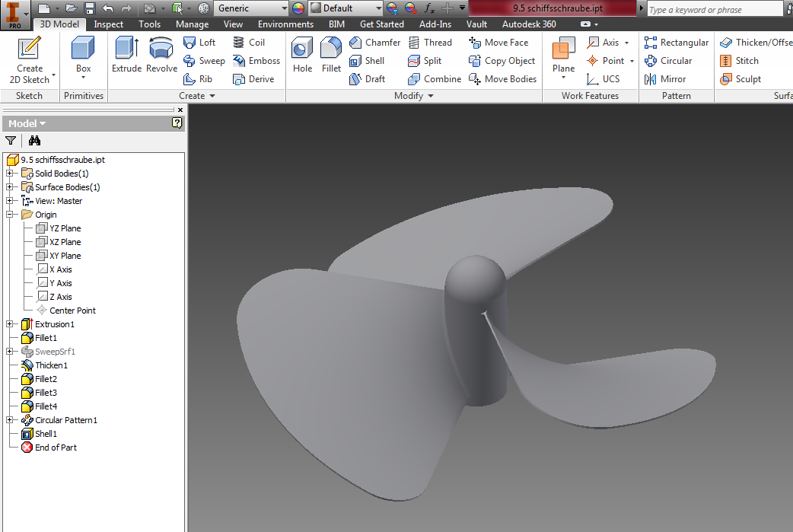Go to the Environments tab
Viewport: 793px width, 532px height.
285,24
